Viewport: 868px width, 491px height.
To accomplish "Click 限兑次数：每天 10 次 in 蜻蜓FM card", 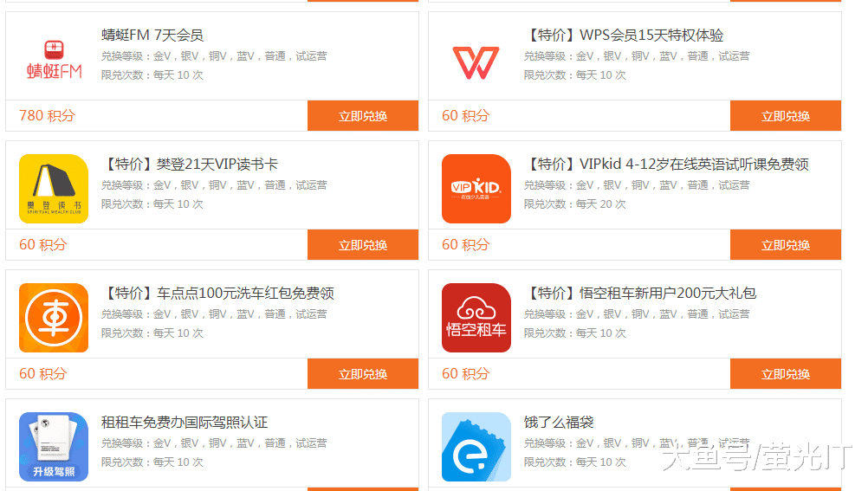I will [x=152, y=75].
